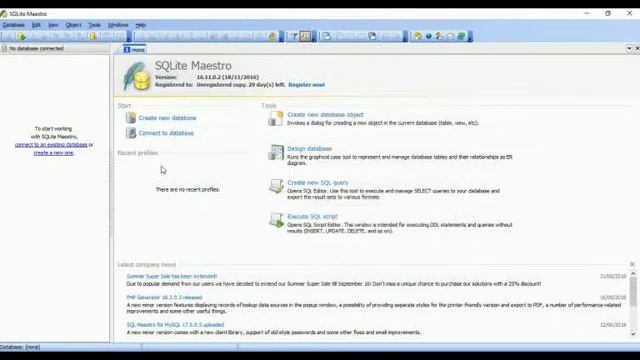The height and width of the screenshot is (360, 640).
Task: Open the Execute SQL script link
Action: 312,216
